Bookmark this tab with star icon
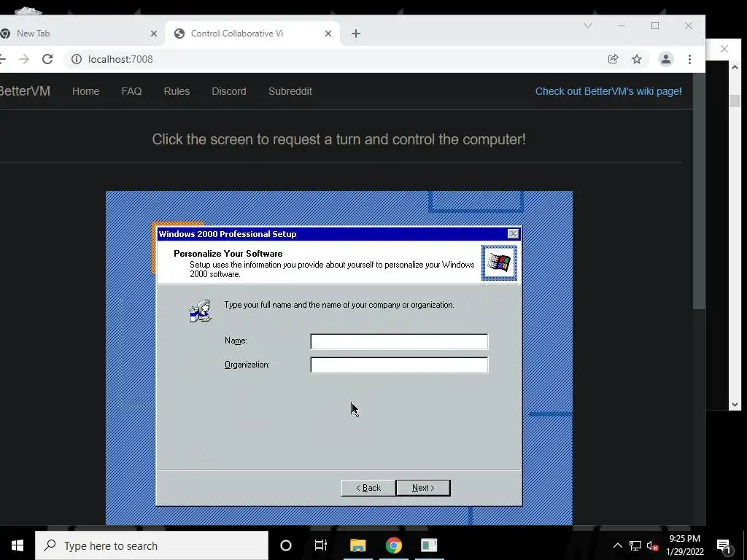747x560 pixels. tap(636, 59)
